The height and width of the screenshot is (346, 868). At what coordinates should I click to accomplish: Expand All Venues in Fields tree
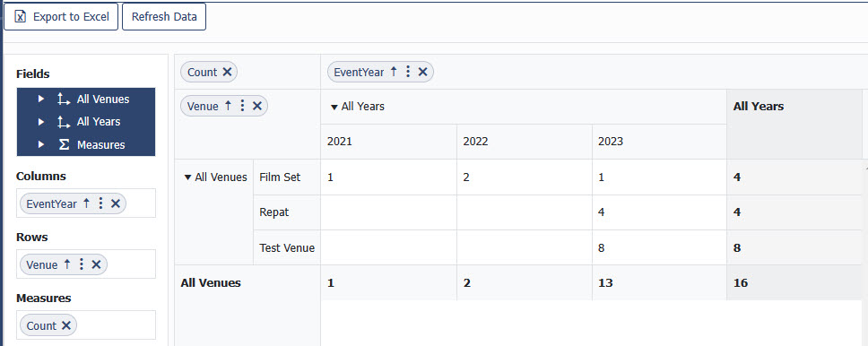(41, 99)
